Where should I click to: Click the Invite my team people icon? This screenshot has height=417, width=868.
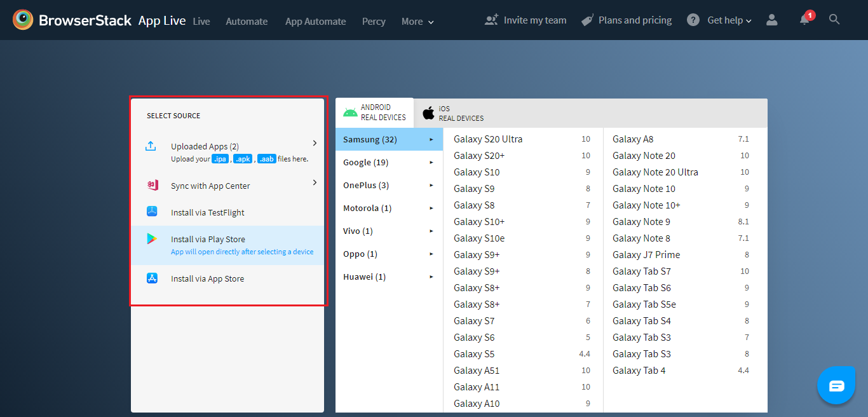491,20
